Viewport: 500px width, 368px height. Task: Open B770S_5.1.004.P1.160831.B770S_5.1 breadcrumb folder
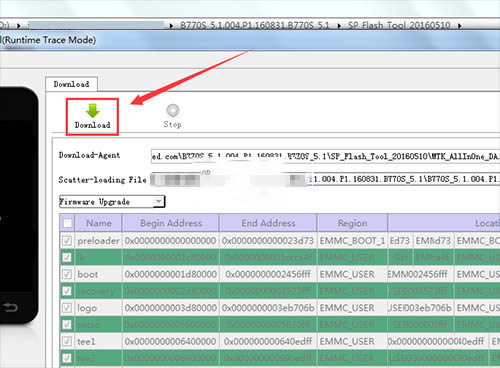pyautogui.click(x=255, y=25)
